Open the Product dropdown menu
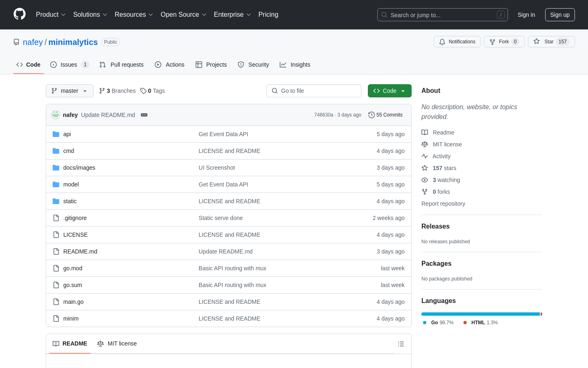 point(51,14)
